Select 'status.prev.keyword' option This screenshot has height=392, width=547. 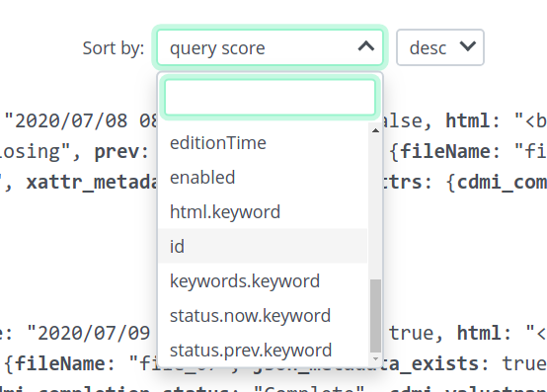263,351
